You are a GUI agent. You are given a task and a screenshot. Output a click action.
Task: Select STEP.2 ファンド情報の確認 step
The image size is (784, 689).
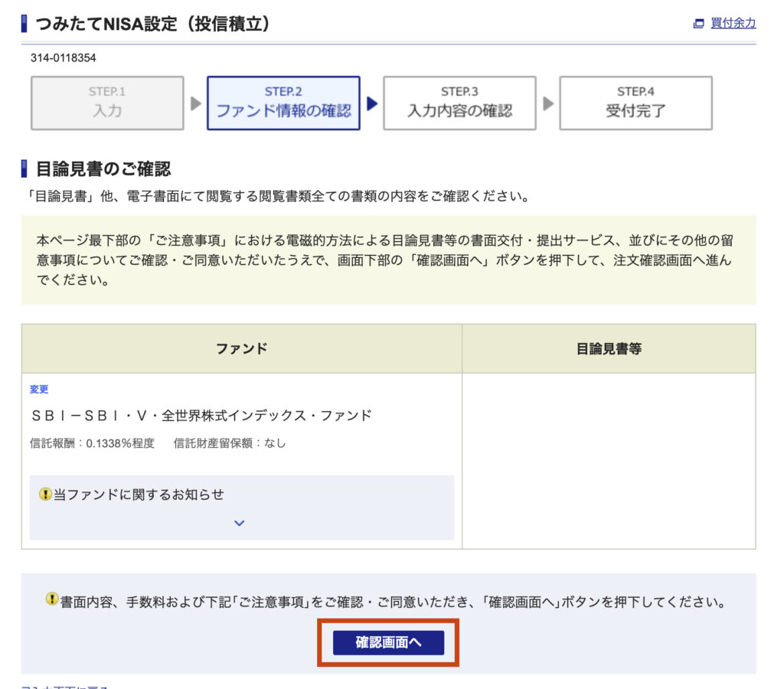pyautogui.click(x=283, y=103)
